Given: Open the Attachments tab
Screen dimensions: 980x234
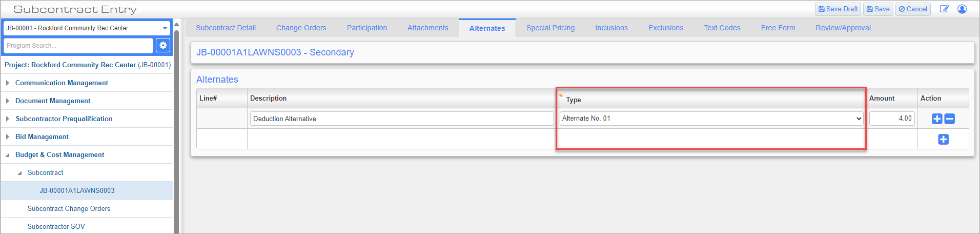Looking at the screenshot, I should pyautogui.click(x=428, y=28).
